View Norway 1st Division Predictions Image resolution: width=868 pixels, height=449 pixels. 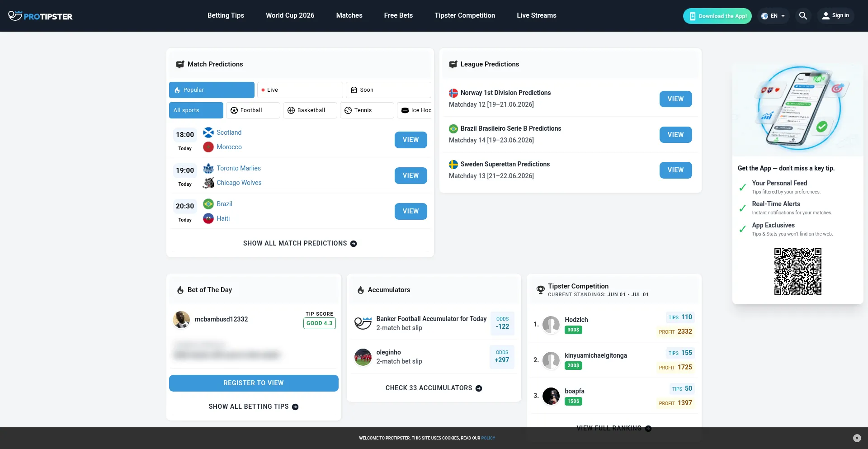click(x=676, y=99)
